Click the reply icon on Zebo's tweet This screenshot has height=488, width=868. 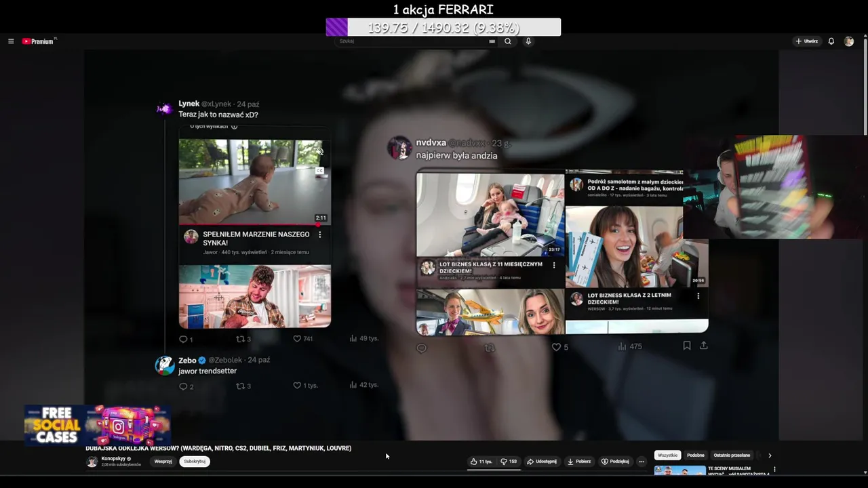[183, 386]
